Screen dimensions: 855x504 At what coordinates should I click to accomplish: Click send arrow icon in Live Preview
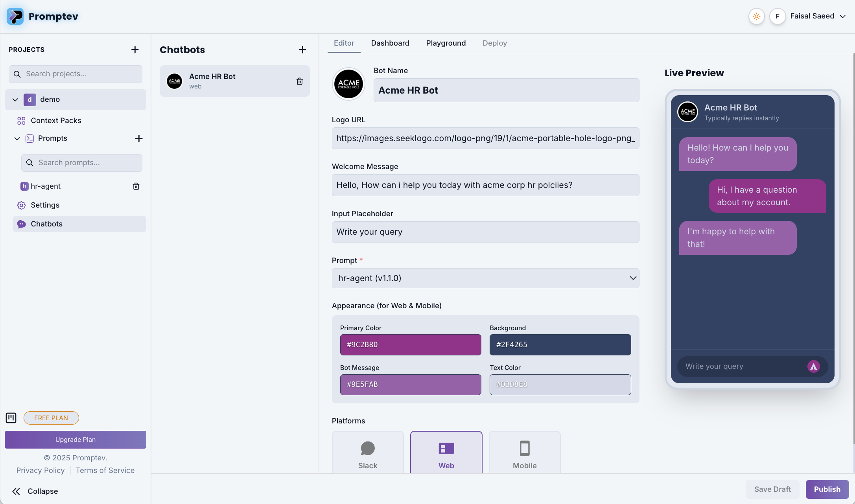click(813, 366)
